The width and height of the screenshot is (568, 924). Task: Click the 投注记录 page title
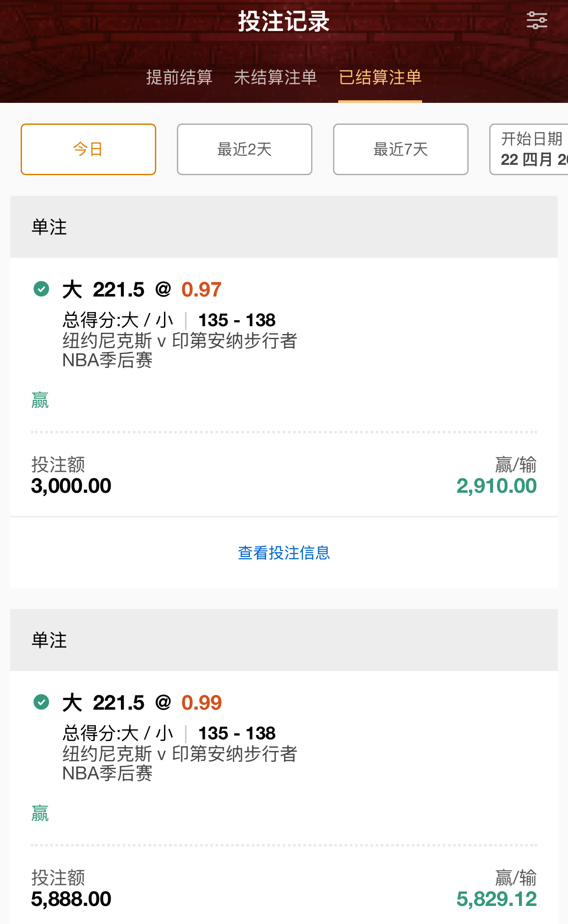(284, 21)
